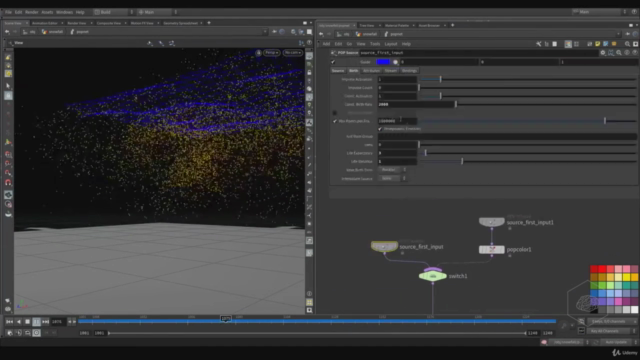This screenshot has width=640, height=360.
Task: Open the Guide color picker wheel
Action: (395, 62)
